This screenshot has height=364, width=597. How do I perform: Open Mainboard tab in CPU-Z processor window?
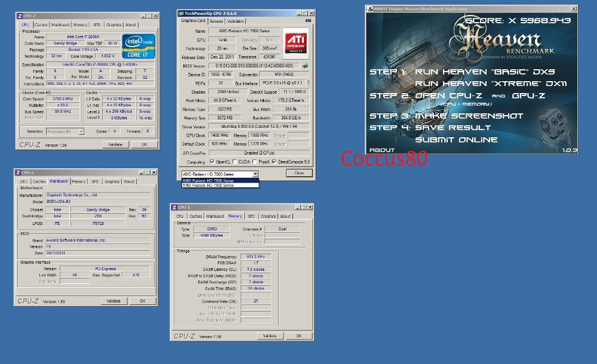pyautogui.click(x=60, y=24)
